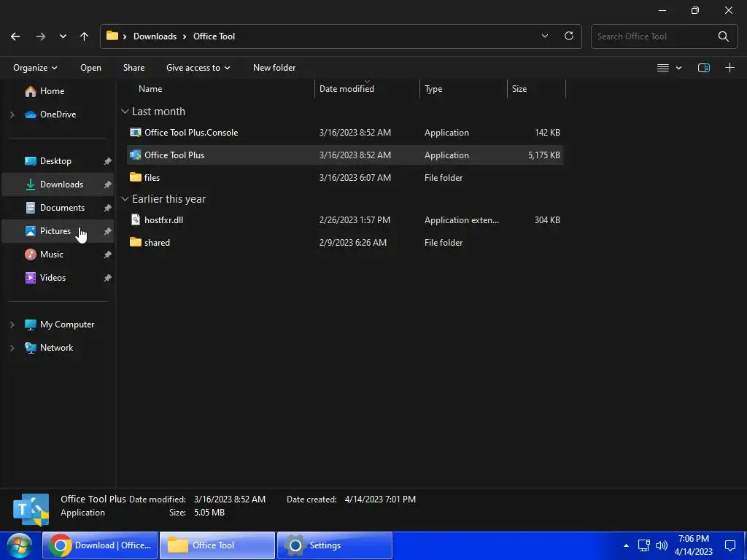The image size is (747, 560).
Task: Expand the My Computer node
Action: tap(12, 324)
